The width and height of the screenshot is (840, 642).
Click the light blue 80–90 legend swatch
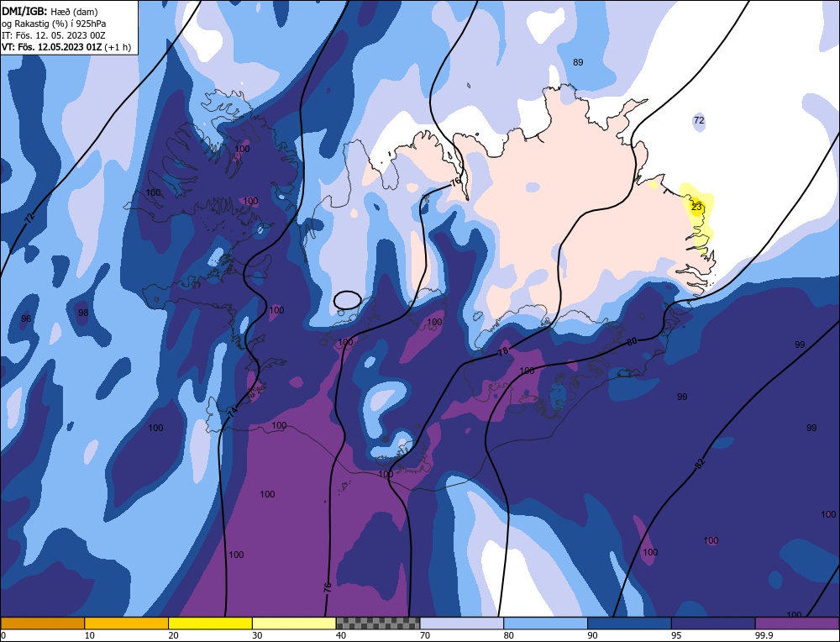tap(545, 623)
